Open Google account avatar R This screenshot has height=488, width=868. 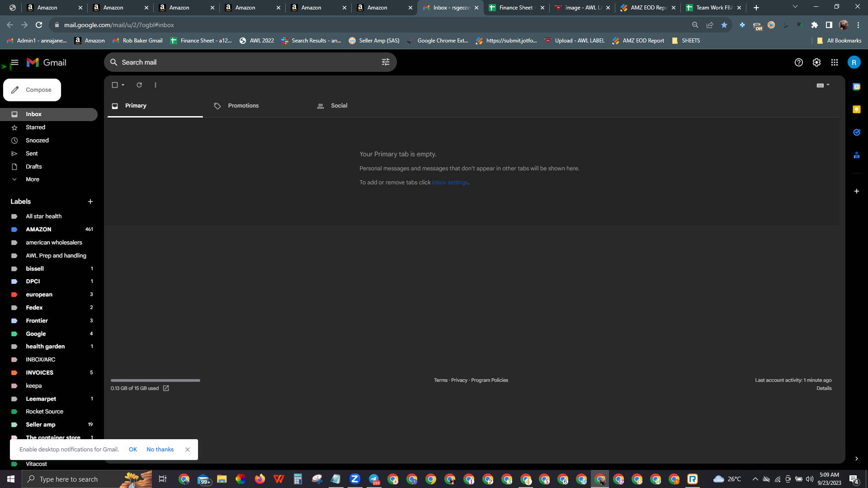854,62
